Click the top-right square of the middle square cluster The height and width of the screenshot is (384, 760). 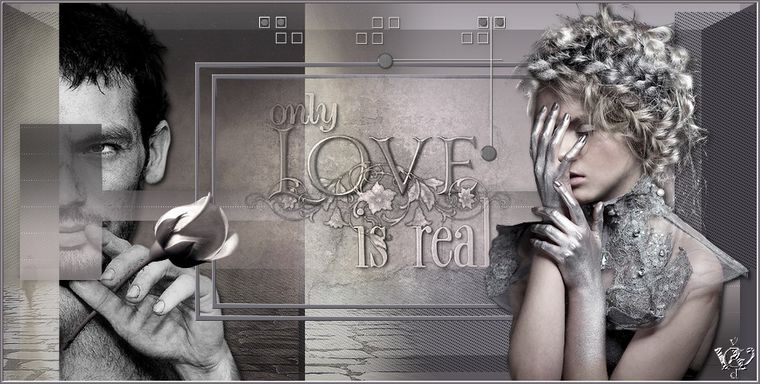click(x=394, y=22)
